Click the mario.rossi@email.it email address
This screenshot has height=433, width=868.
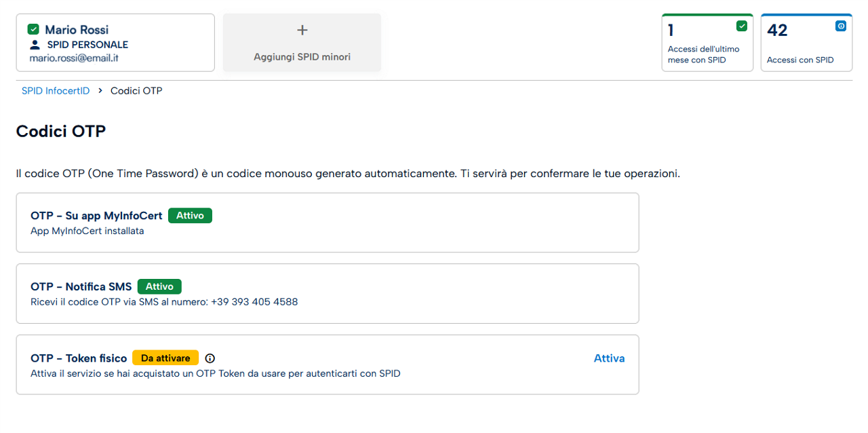(74, 58)
